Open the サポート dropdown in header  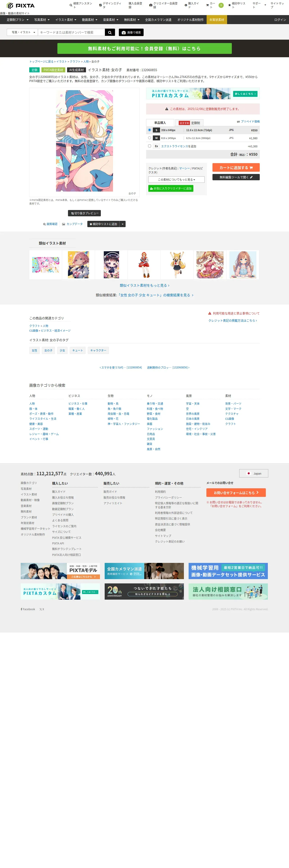coord(259,5)
